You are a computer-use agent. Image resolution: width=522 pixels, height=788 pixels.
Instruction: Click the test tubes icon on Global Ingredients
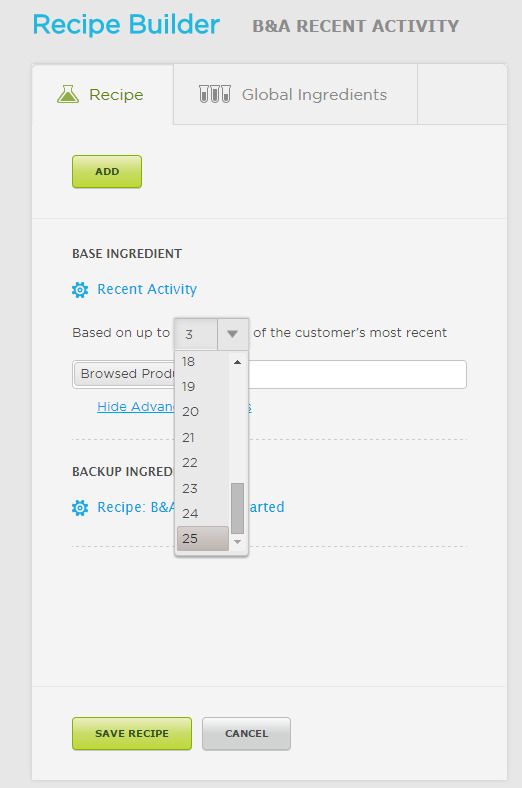[x=215, y=94]
